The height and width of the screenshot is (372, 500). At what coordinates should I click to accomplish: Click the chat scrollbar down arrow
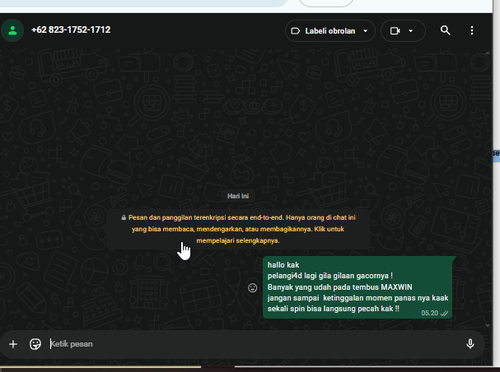(488, 325)
